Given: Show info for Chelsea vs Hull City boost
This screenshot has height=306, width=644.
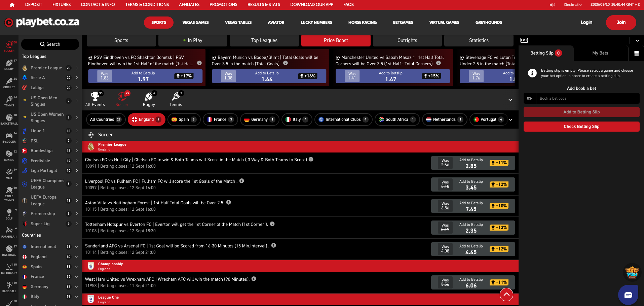Looking at the screenshot, I should coord(311,159).
